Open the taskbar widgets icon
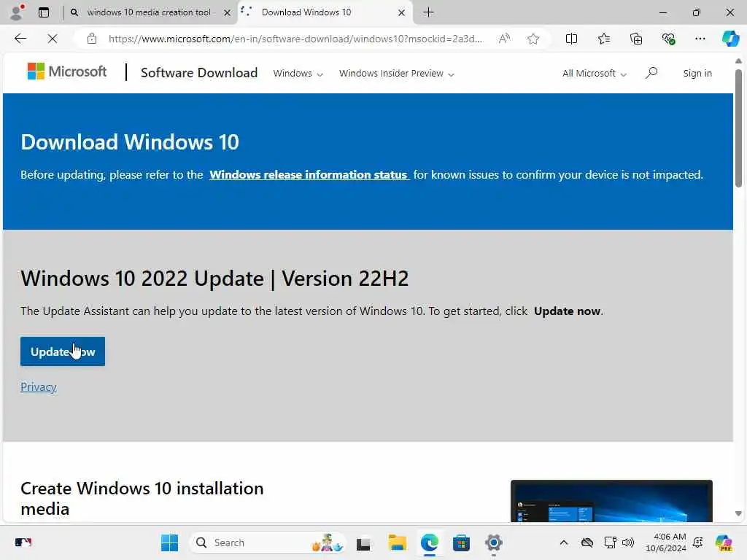 [x=23, y=542]
